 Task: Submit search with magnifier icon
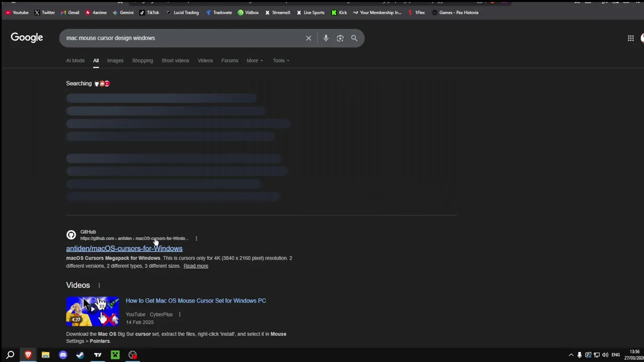[354, 38]
